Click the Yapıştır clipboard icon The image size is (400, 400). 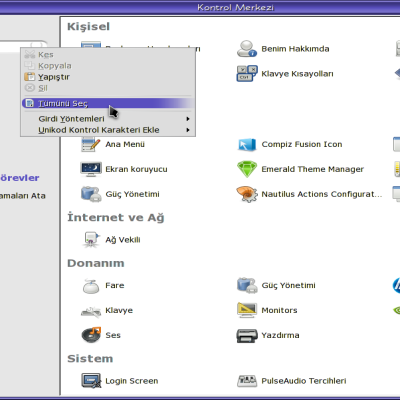pos(30,77)
